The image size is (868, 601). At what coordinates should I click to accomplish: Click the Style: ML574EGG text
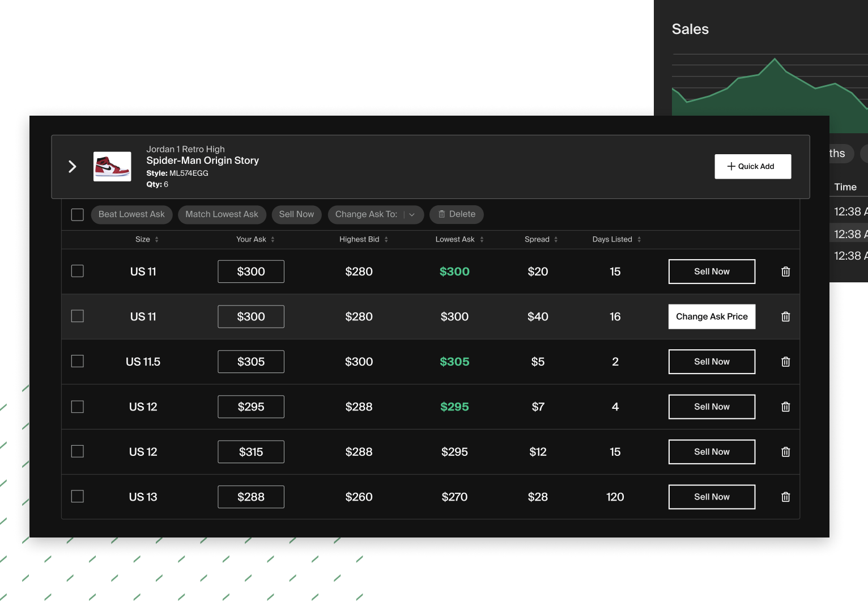point(177,173)
